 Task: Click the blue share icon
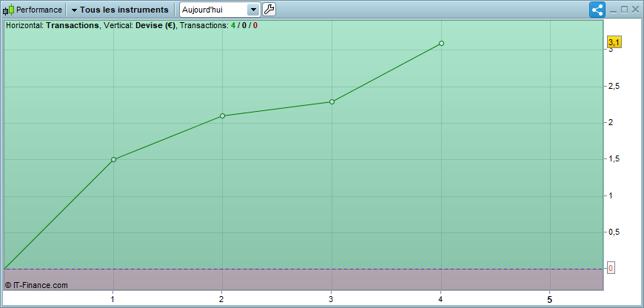[x=597, y=10]
